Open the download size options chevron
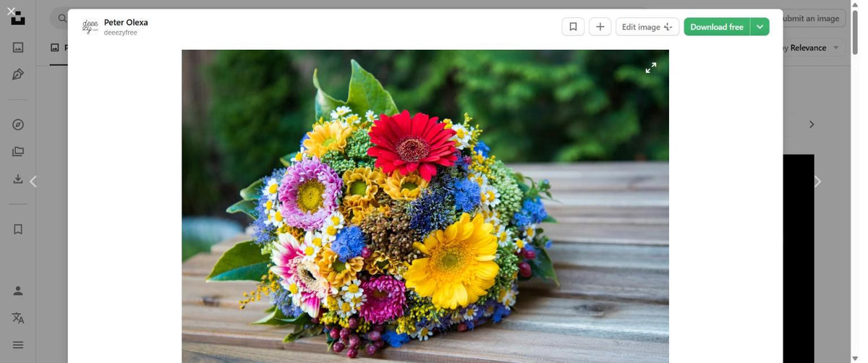 pyautogui.click(x=759, y=27)
